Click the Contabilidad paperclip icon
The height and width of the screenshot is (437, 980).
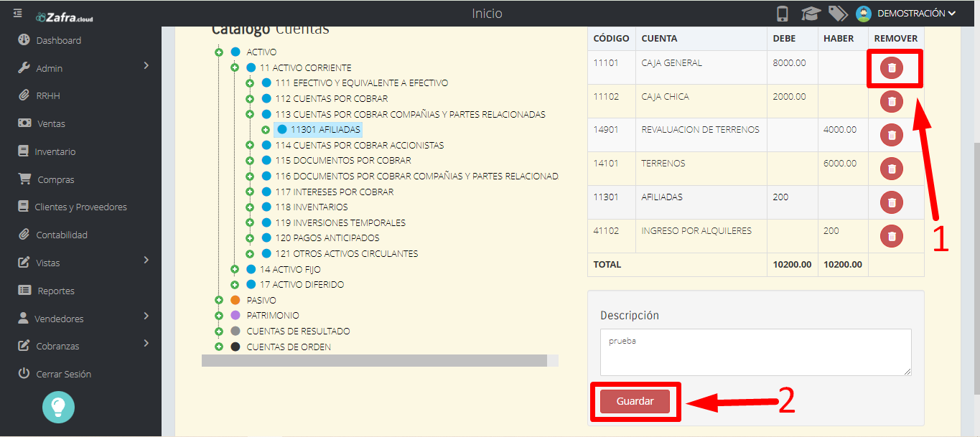pos(24,235)
